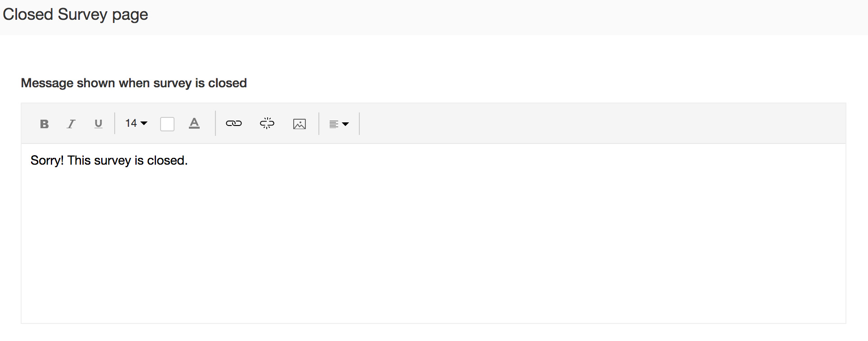Click the "Closed Survey page" heading
Viewport: 868px width, 341px height.
(x=76, y=14)
